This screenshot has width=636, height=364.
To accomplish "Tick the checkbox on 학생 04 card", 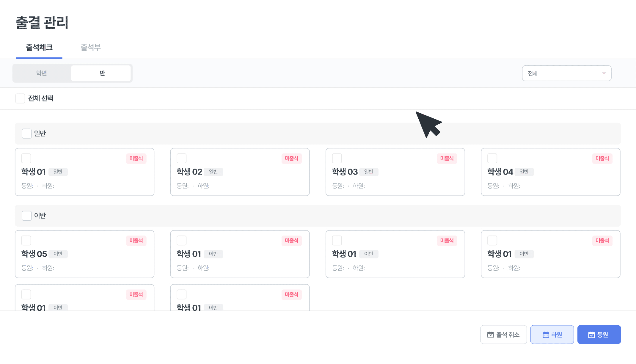I will click(492, 158).
